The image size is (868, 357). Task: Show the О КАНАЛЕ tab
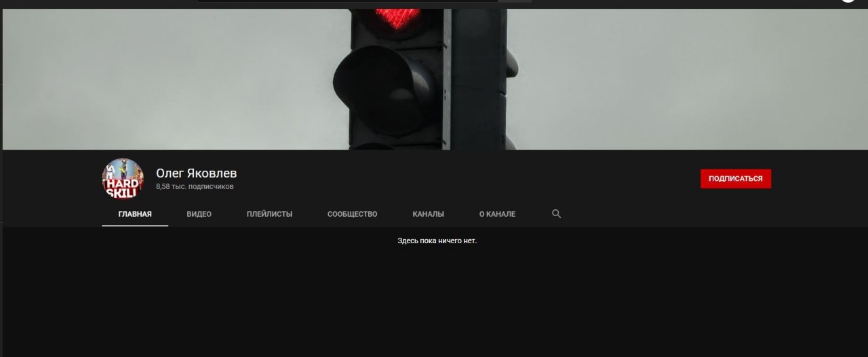pos(497,214)
